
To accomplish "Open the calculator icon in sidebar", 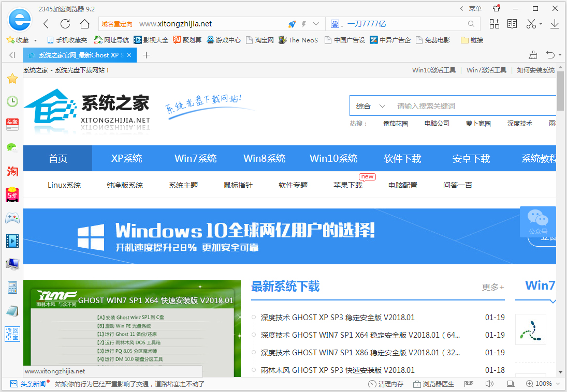I will click(x=12, y=288).
